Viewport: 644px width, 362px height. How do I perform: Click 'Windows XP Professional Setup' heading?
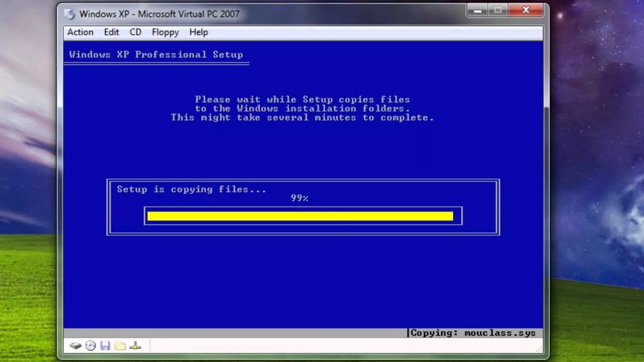pyautogui.click(x=156, y=55)
